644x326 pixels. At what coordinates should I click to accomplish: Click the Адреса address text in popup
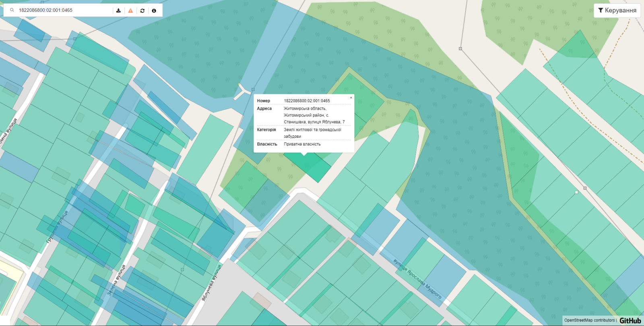(314, 115)
